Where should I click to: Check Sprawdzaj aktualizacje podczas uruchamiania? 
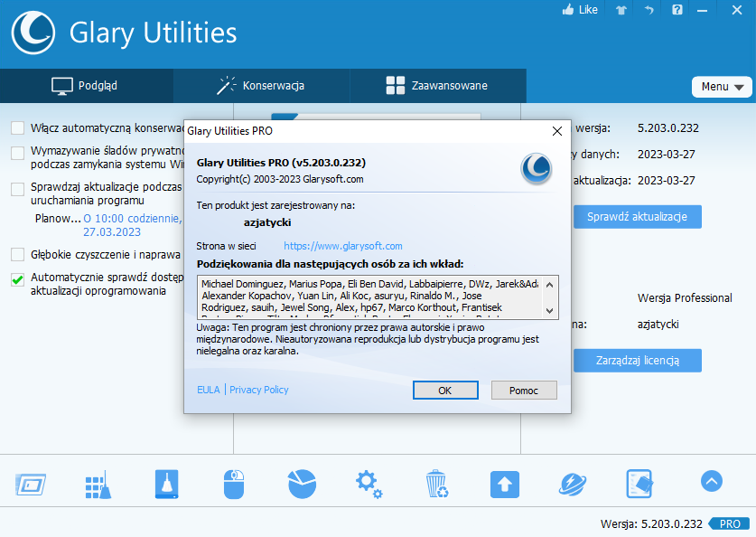click(18, 189)
